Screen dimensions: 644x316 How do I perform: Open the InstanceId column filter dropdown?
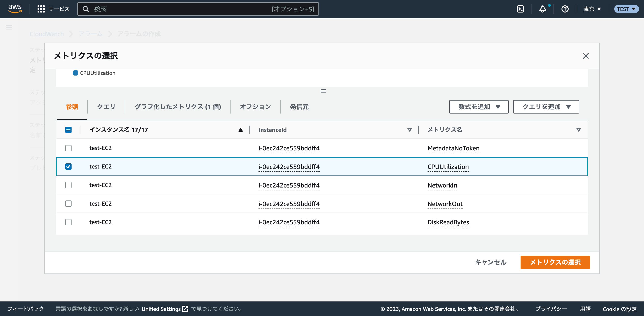[x=409, y=130]
